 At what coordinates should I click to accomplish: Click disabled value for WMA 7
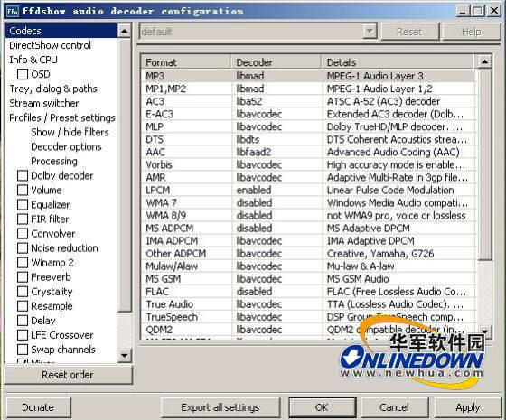(x=254, y=203)
